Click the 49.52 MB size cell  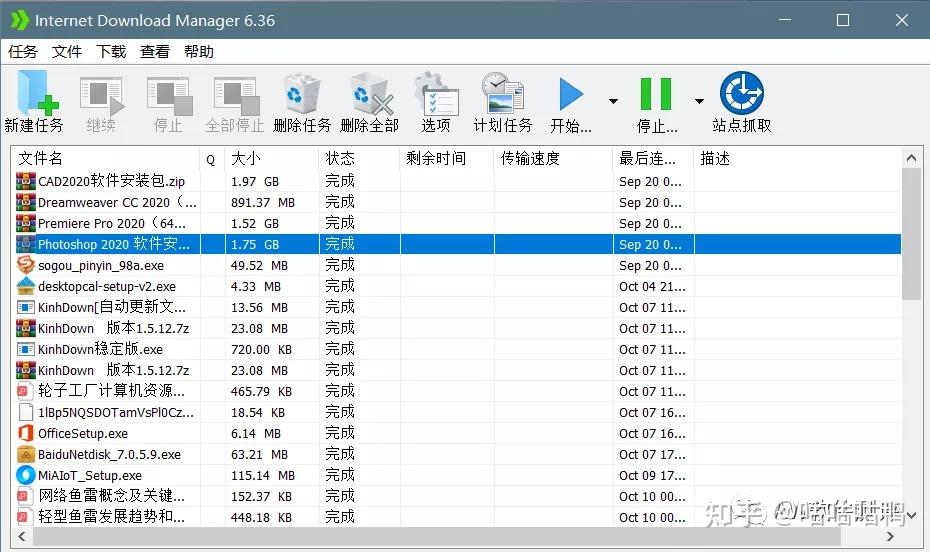click(259, 266)
